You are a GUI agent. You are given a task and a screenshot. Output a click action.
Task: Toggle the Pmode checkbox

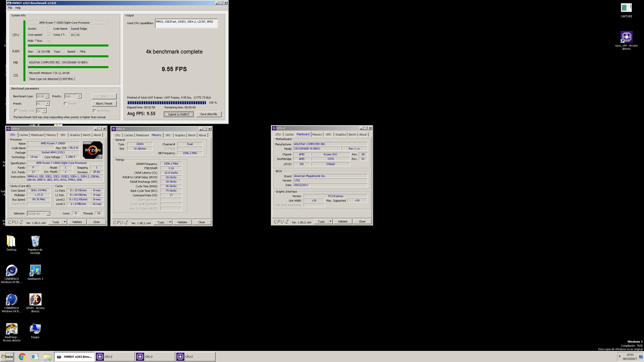pos(65,104)
